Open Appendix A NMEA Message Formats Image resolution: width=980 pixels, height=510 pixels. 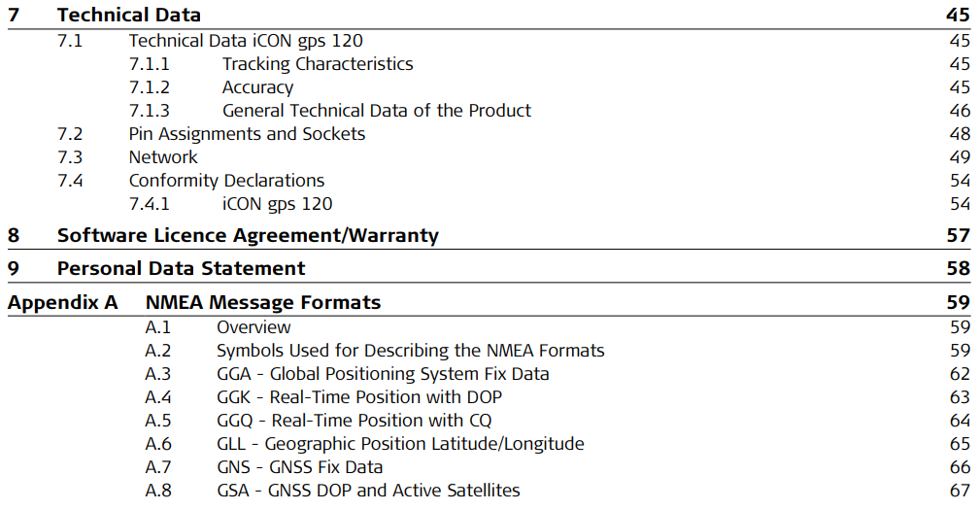point(263,302)
